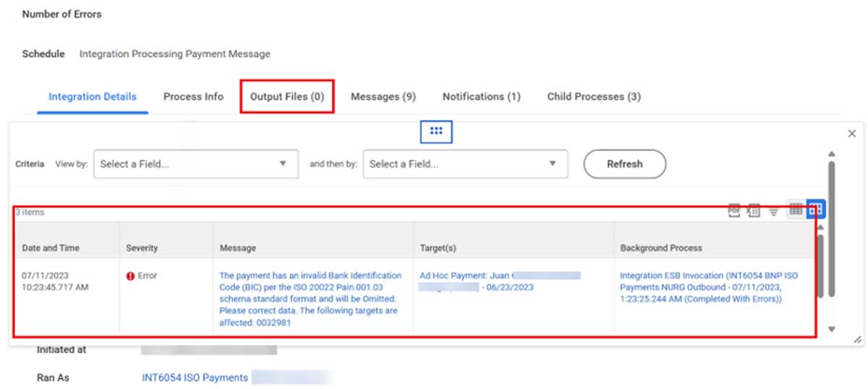Open the INT6054 ISO Payments link
The height and width of the screenshot is (389, 868).
click(x=195, y=377)
